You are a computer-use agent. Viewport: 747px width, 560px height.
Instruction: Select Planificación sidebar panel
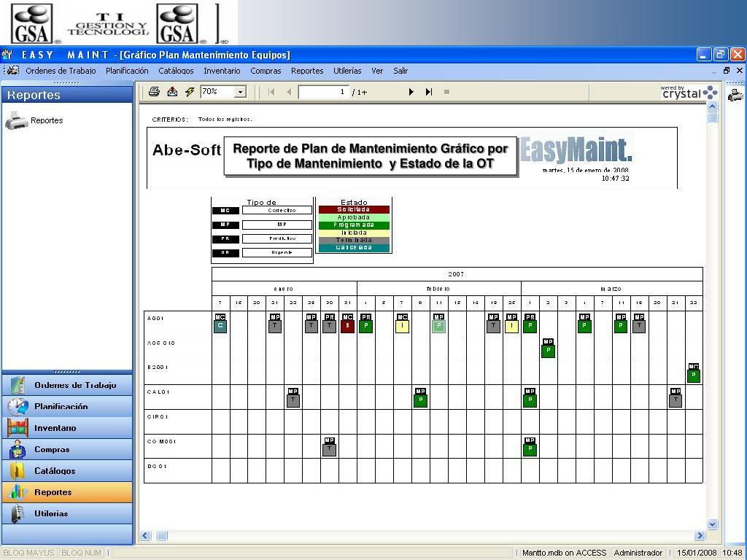point(67,406)
